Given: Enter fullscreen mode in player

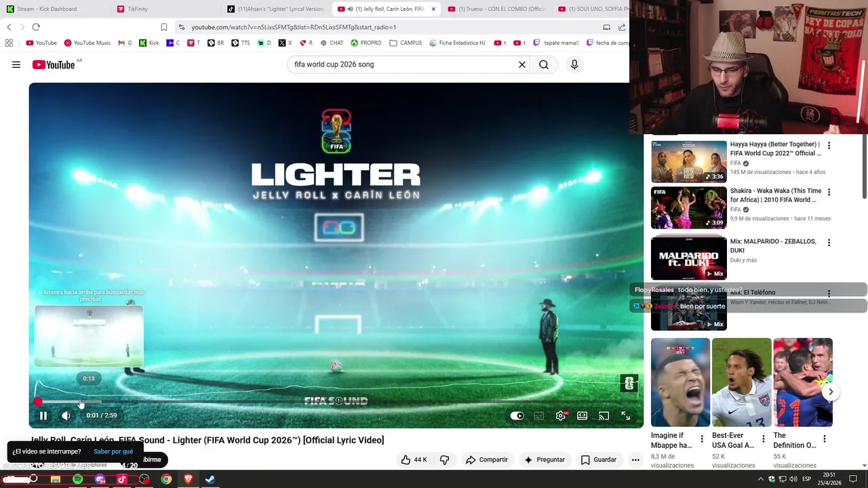Looking at the screenshot, I should (x=625, y=415).
